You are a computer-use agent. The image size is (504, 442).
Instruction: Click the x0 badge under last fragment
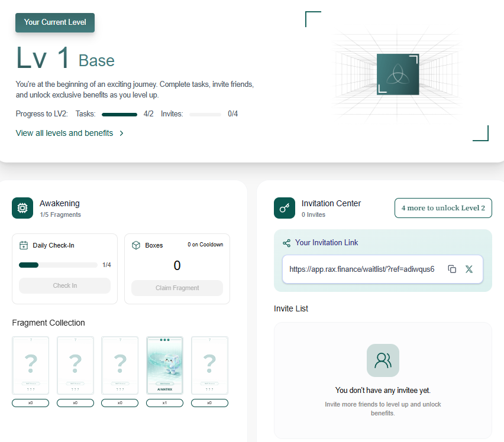click(209, 403)
